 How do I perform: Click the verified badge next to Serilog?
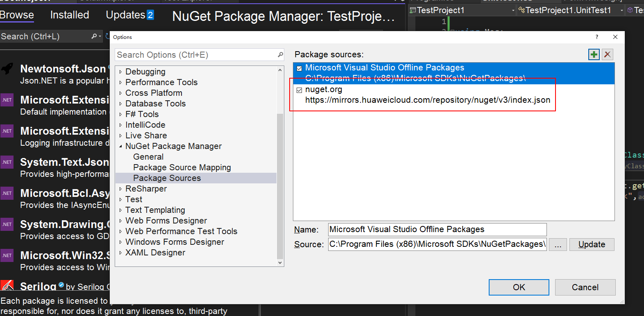61,285
